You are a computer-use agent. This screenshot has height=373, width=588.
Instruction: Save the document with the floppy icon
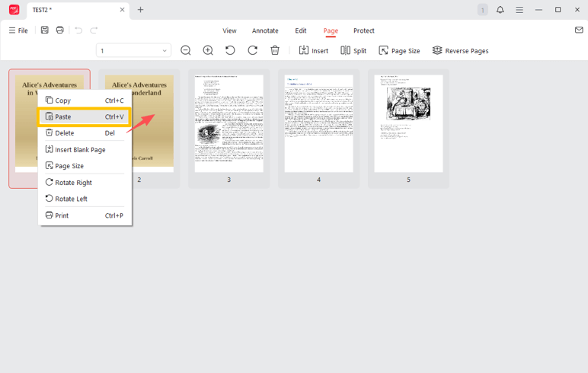click(x=45, y=30)
